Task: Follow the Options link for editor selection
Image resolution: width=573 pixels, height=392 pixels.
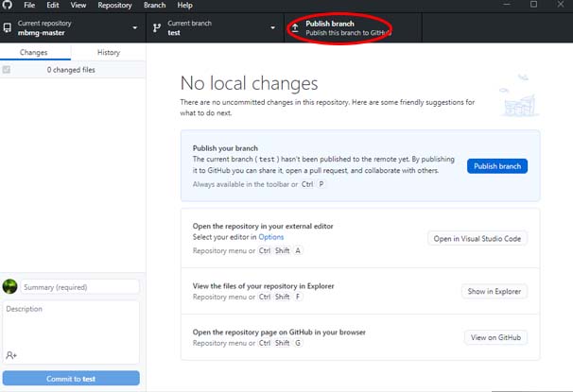Action: pyautogui.click(x=271, y=237)
